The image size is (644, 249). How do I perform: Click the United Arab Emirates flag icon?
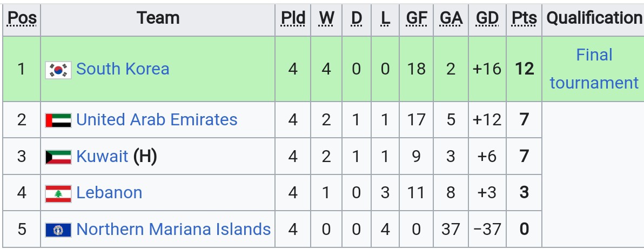click(58, 120)
